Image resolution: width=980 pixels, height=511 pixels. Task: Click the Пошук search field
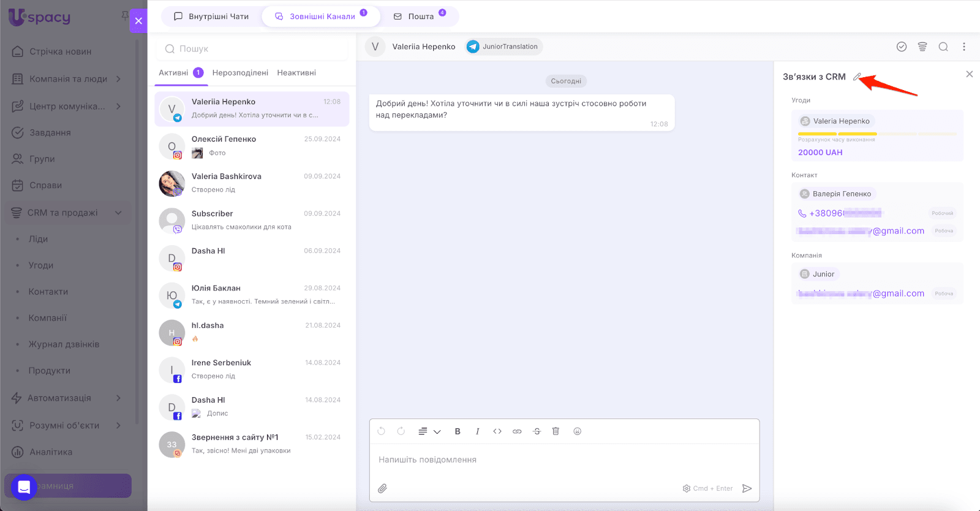pos(252,49)
